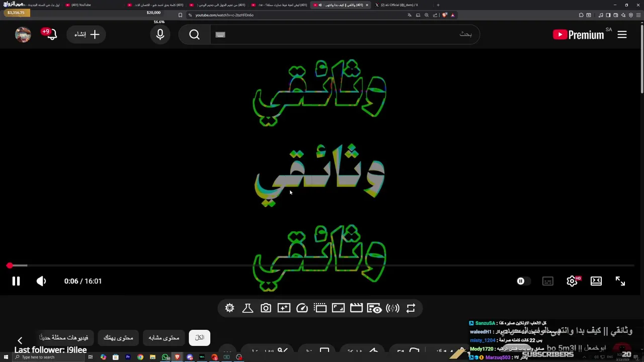Open Google Chrome from the taskbar
Screen dimensions: 644x362
click(140, 357)
